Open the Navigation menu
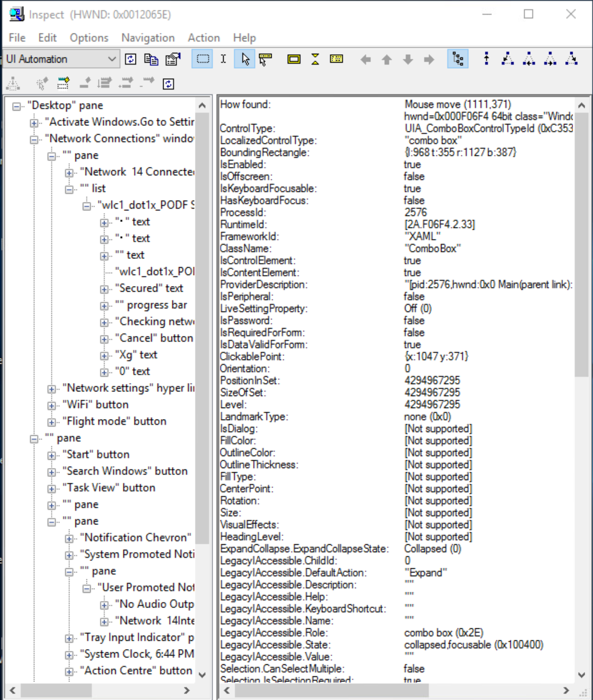Viewport: 593px width, 700px height. pos(148,38)
